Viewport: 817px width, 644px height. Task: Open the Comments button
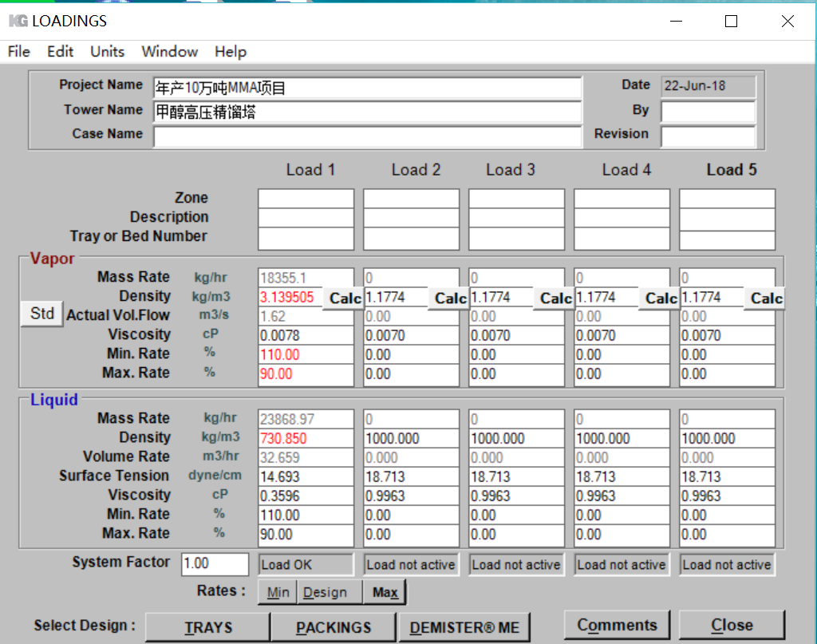[x=617, y=625]
